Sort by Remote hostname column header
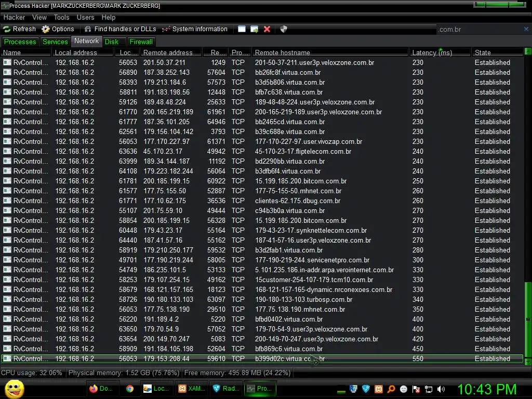The height and width of the screenshot is (399, 532). click(x=330, y=52)
